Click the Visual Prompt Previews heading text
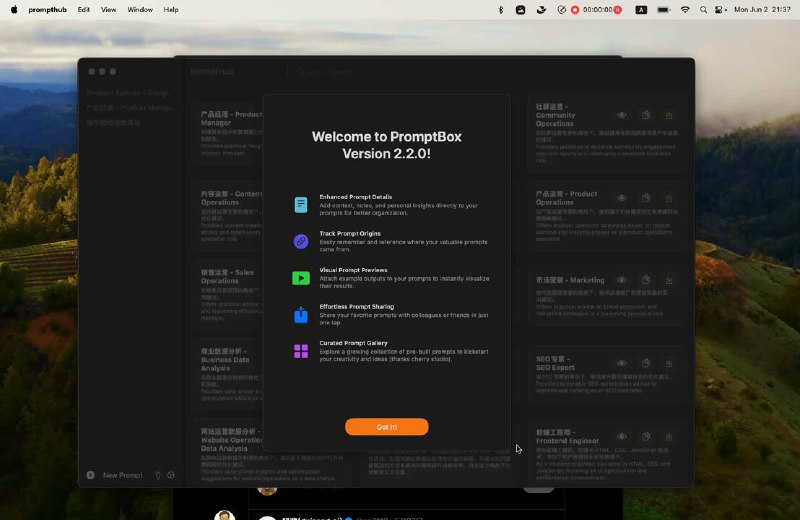800x520 pixels. (x=353, y=270)
